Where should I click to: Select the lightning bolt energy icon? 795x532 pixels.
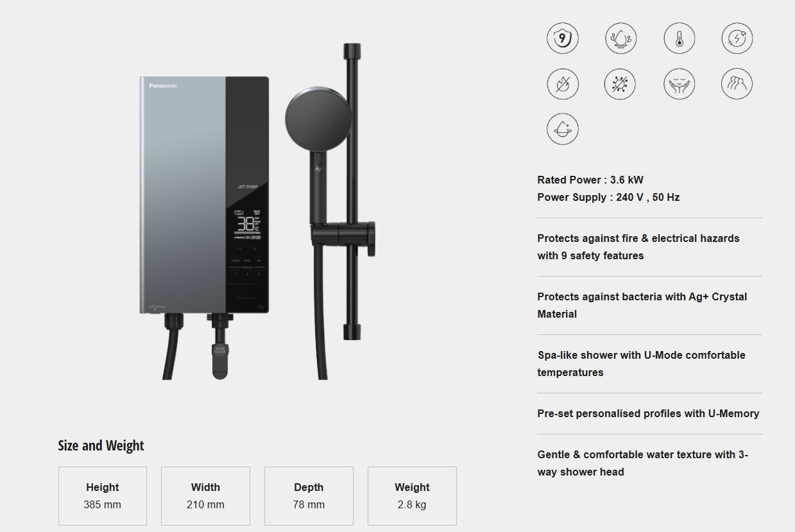737,38
